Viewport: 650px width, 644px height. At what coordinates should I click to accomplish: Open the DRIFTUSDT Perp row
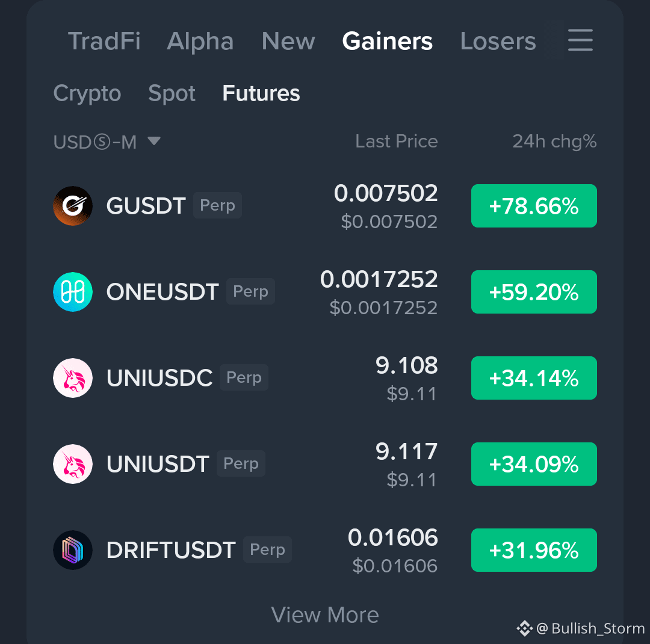click(x=325, y=550)
